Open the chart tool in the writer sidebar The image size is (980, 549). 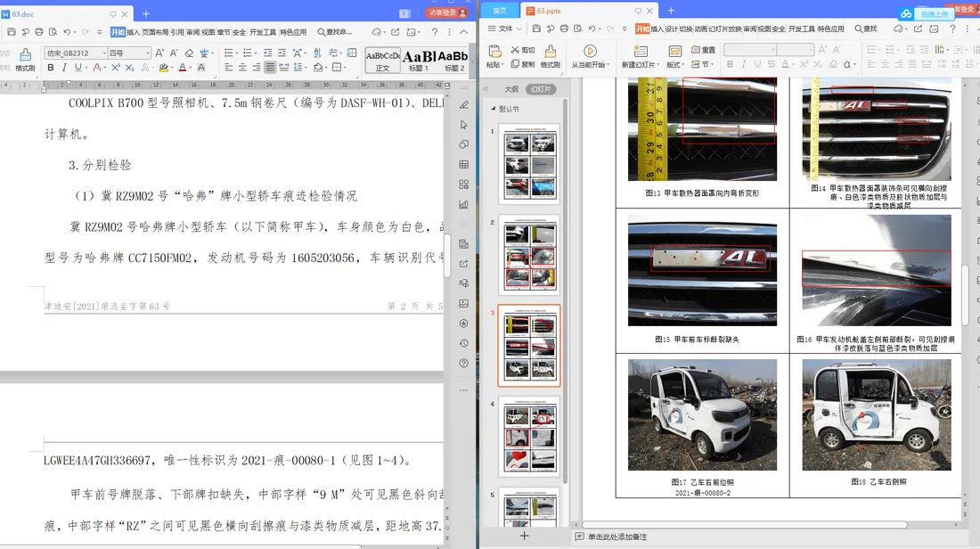(x=464, y=204)
